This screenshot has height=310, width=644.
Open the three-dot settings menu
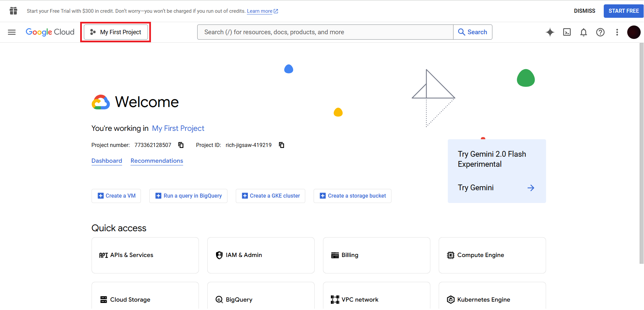[x=617, y=32]
